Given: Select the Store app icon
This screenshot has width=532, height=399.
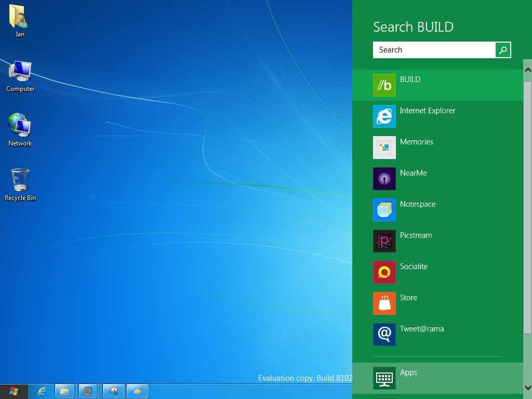Looking at the screenshot, I should pyautogui.click(x=384, y=303).
